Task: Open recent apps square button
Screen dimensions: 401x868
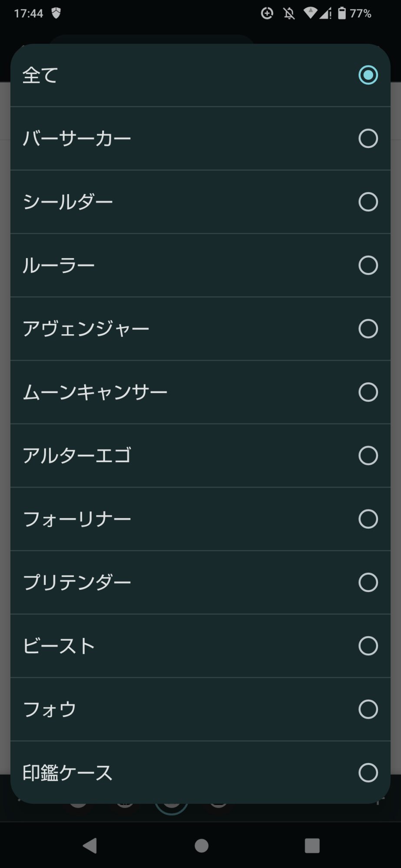Action: click(x=312, y=845)
